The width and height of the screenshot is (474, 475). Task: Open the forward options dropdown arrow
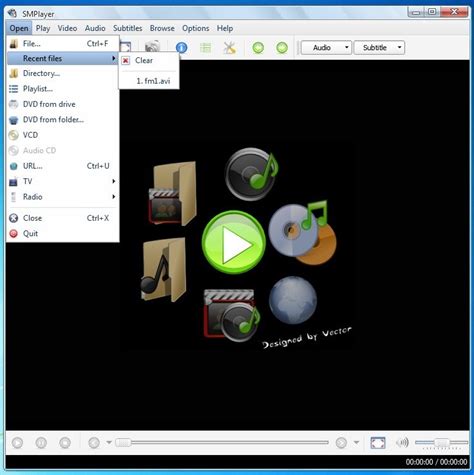(x=356, y=443)
